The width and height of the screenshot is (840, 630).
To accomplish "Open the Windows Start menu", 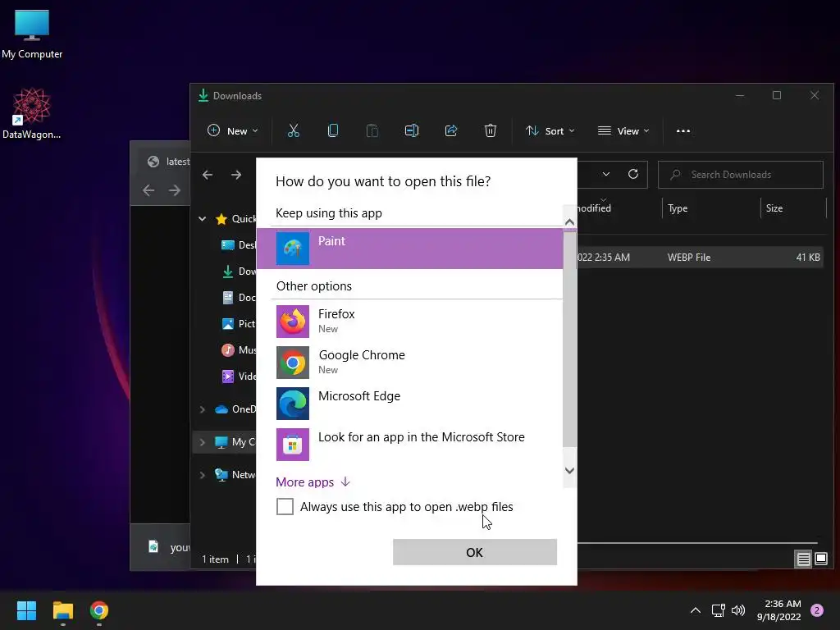I will 26,610.
